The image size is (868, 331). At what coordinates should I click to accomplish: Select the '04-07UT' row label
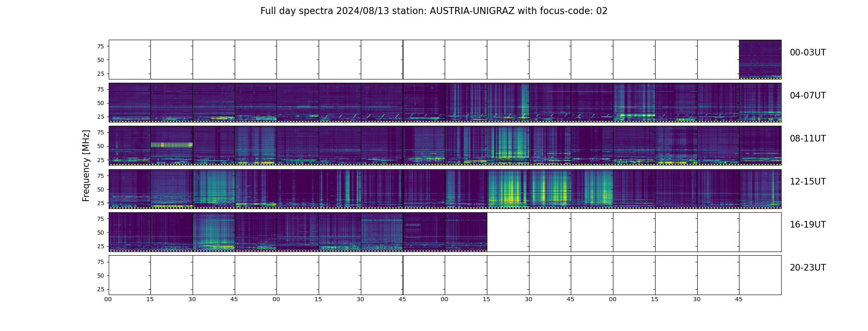(x=808, y=96)
